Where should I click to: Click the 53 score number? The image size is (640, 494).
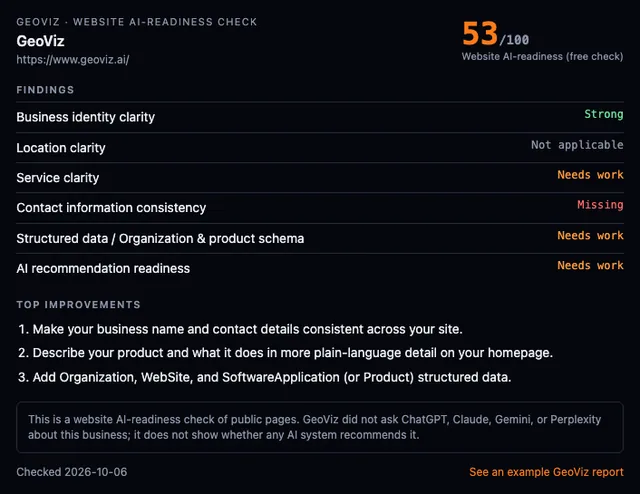pyautogui.click(x=480, y=33)
